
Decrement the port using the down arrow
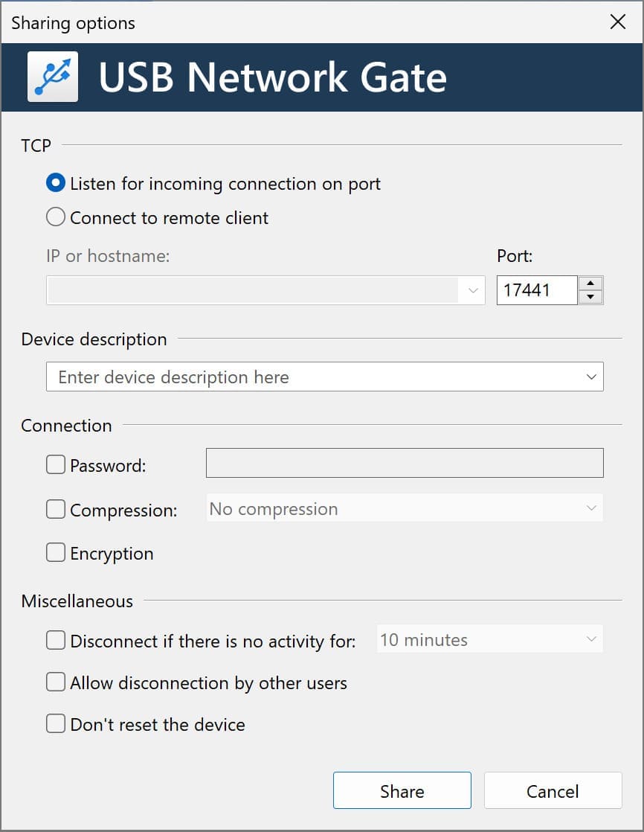pos(590,297)
